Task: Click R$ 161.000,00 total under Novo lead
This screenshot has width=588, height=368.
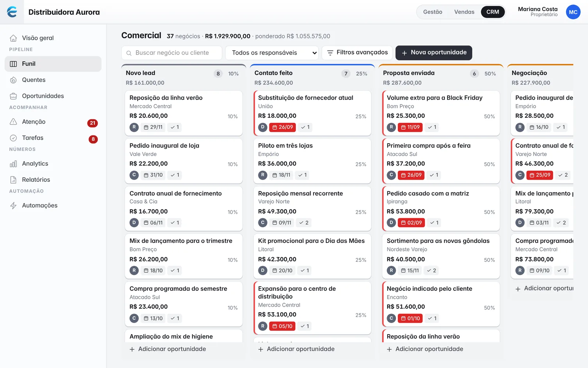Action: [x=145, y=83]
